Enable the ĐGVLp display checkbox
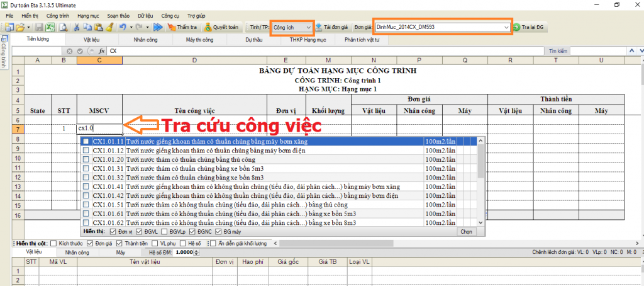 164,231
